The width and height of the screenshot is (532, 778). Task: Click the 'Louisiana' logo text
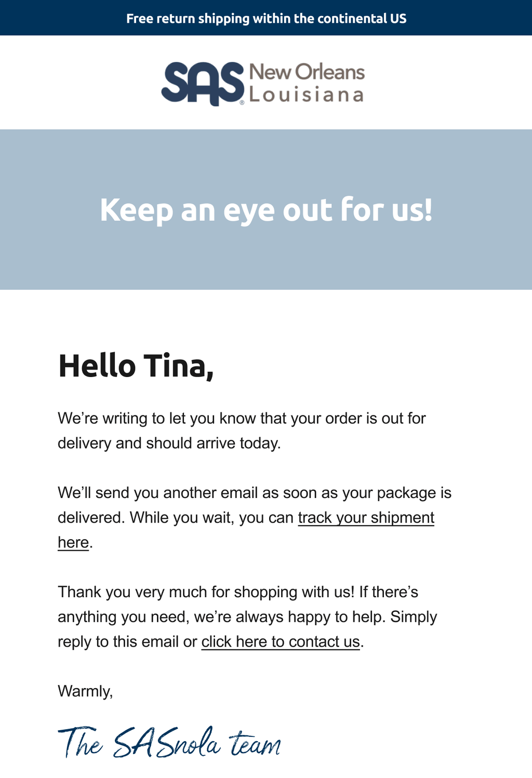click(307, 95)
